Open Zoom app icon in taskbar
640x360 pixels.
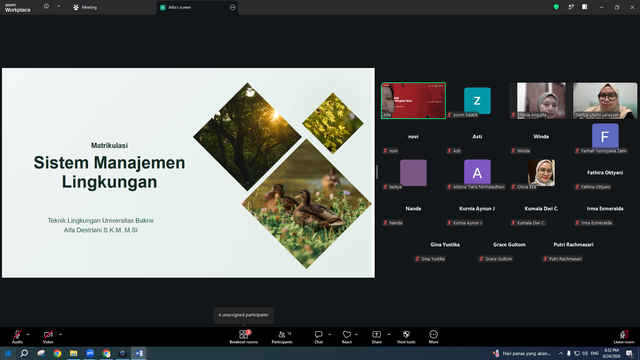point(90,353)
